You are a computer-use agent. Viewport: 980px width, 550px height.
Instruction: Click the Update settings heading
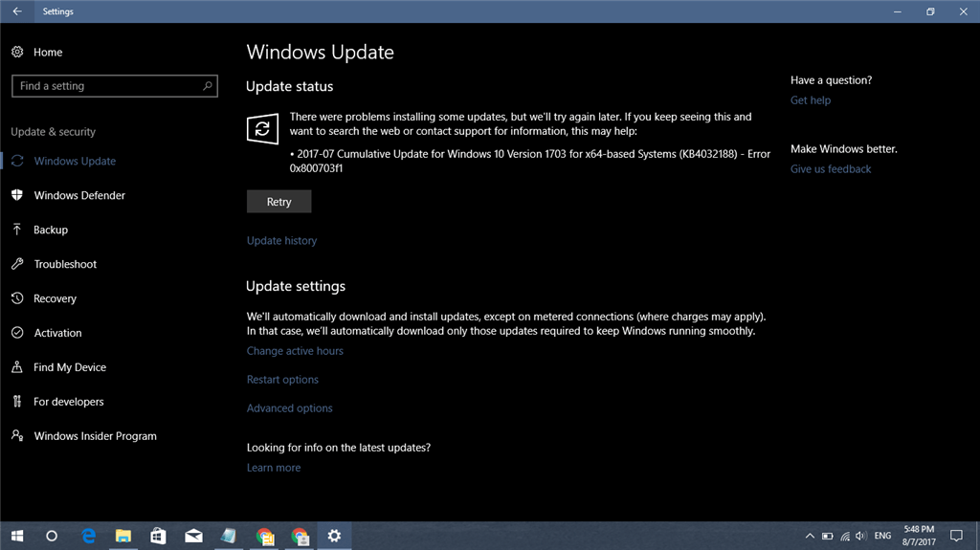click(x=296, y=286)
